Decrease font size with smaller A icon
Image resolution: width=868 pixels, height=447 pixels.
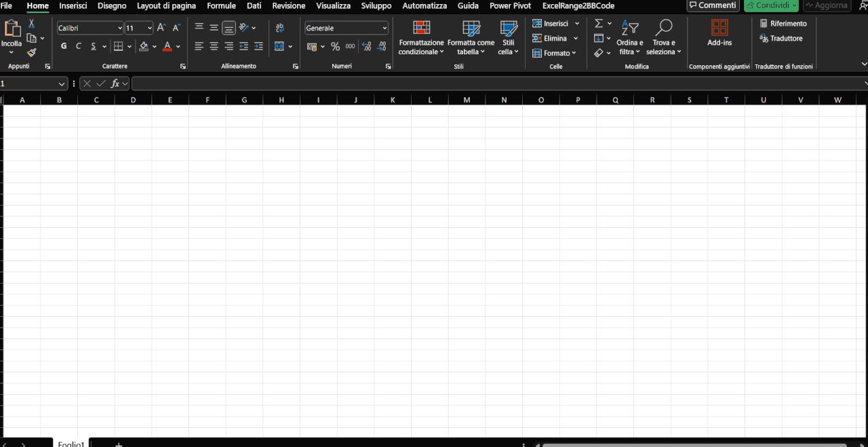point(176,28)
